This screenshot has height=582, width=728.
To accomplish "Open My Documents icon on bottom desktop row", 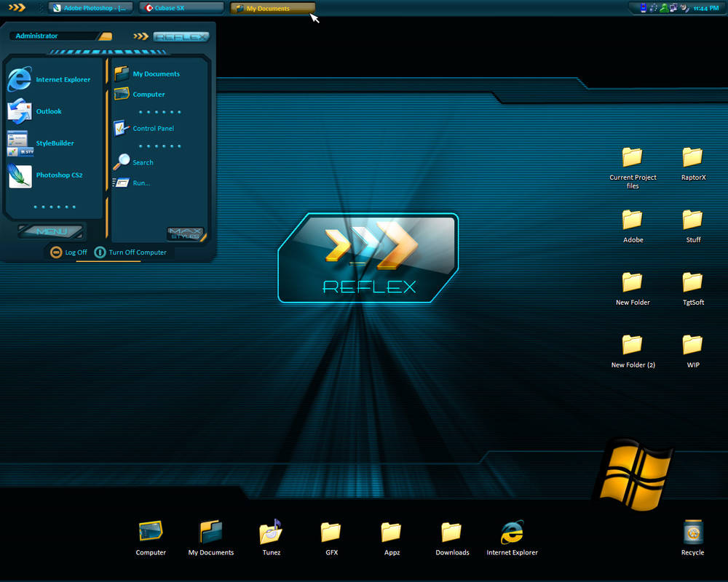I will coord(211,538).
